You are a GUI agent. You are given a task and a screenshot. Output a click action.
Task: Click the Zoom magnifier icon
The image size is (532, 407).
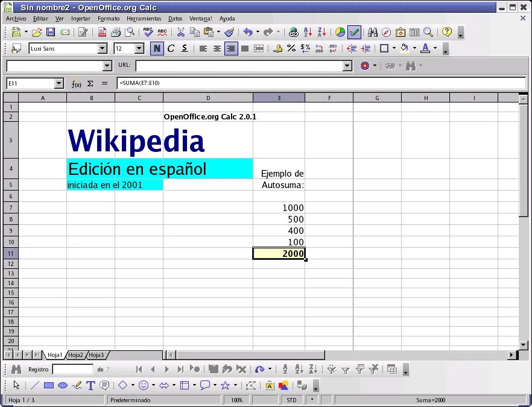428,32
